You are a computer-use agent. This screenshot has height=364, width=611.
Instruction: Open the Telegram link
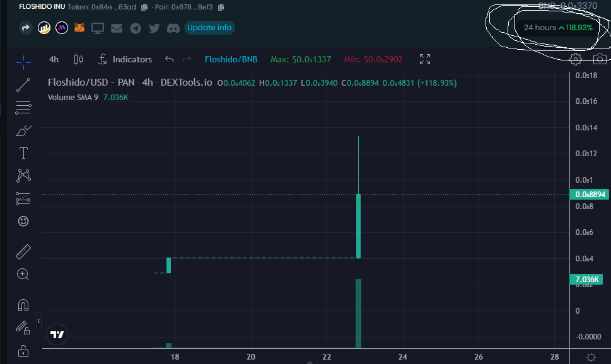coord(136,28)
